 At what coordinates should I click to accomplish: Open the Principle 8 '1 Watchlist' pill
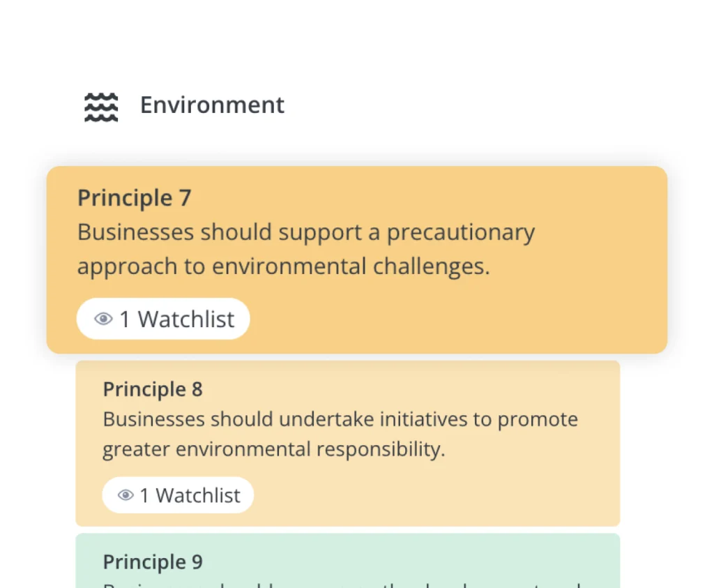tap(178, 495)
